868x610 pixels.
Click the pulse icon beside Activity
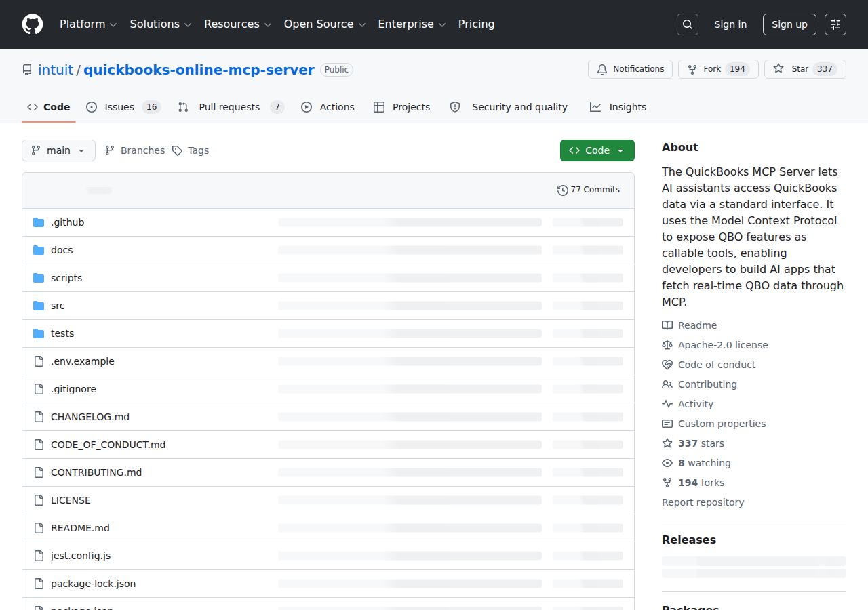[x=667, y=404]
